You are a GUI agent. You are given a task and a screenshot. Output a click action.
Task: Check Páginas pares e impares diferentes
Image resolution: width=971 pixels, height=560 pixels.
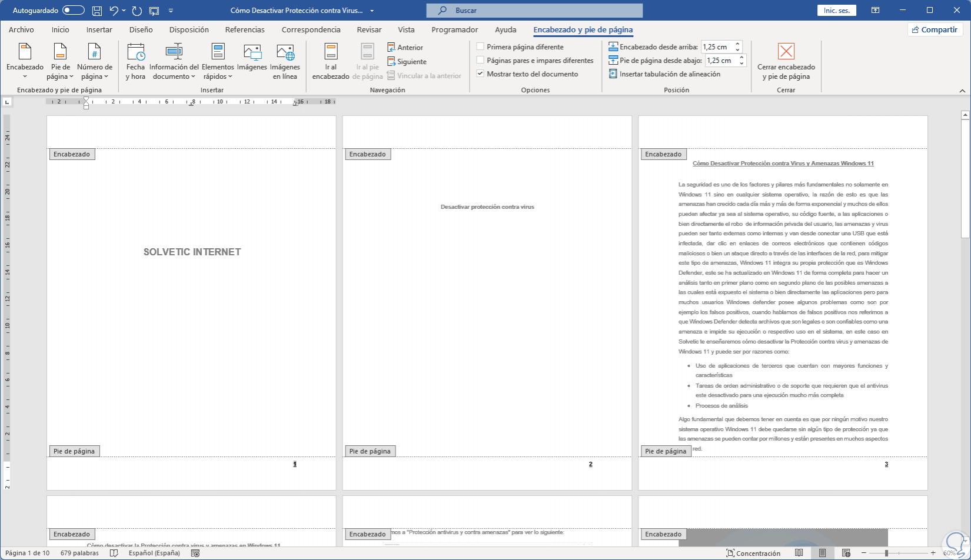[x=480, y=61]
